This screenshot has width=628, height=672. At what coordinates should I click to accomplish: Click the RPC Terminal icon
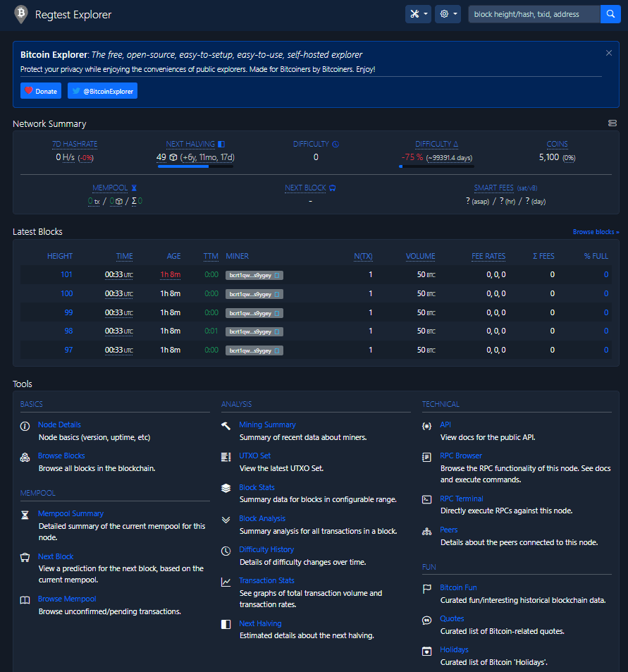(426, 499)
